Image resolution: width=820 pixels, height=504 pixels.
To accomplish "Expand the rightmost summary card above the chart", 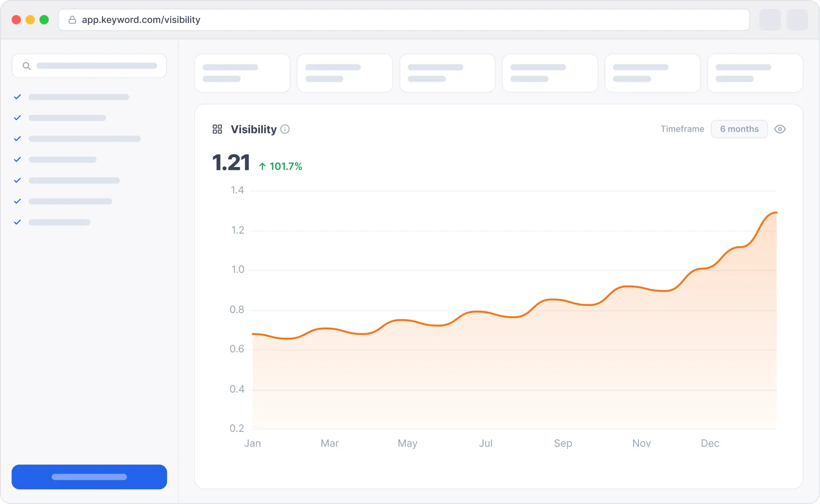I will click(x=755, y=73).
